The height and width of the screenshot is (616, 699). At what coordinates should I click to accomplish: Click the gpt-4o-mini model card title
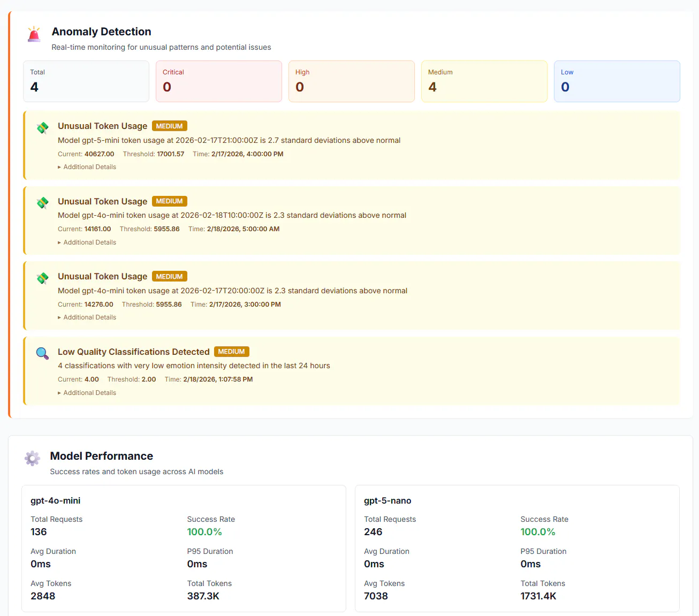pyautogui.click(x=56, y=501)
